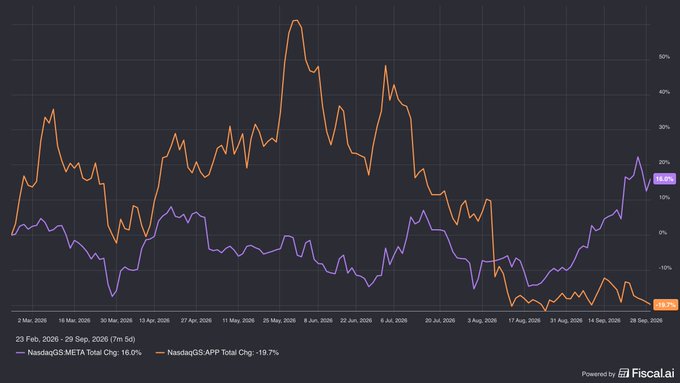Click the 6 Jul, 2026 x-axis date
Image resolution: width=680 pixels, height=383 pixels.
coord(394,321)
